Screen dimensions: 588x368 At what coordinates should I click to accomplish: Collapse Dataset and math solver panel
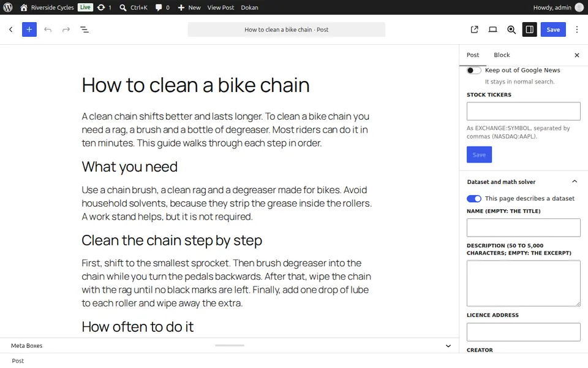[x=574, y=182]
